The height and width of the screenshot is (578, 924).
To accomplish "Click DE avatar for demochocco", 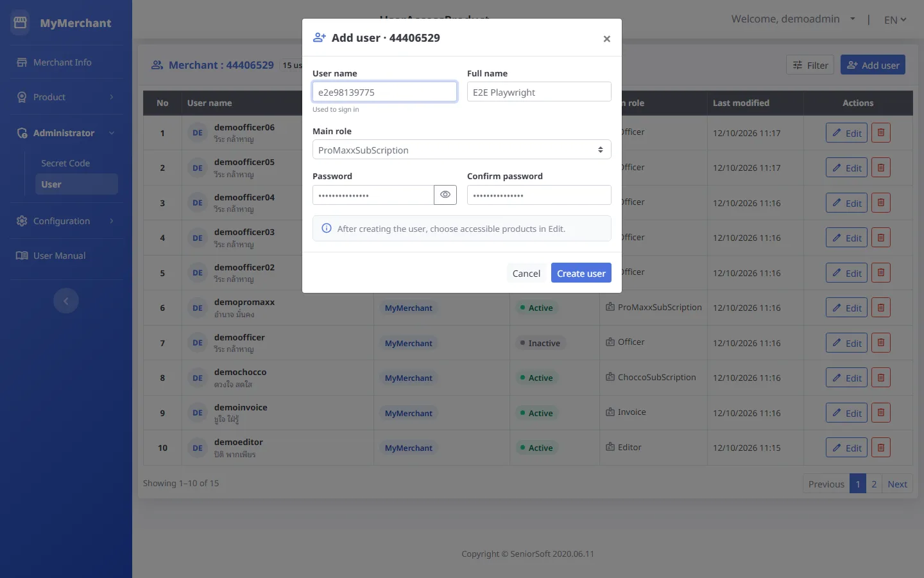I will pyautogui.click(x=198, y=378).
